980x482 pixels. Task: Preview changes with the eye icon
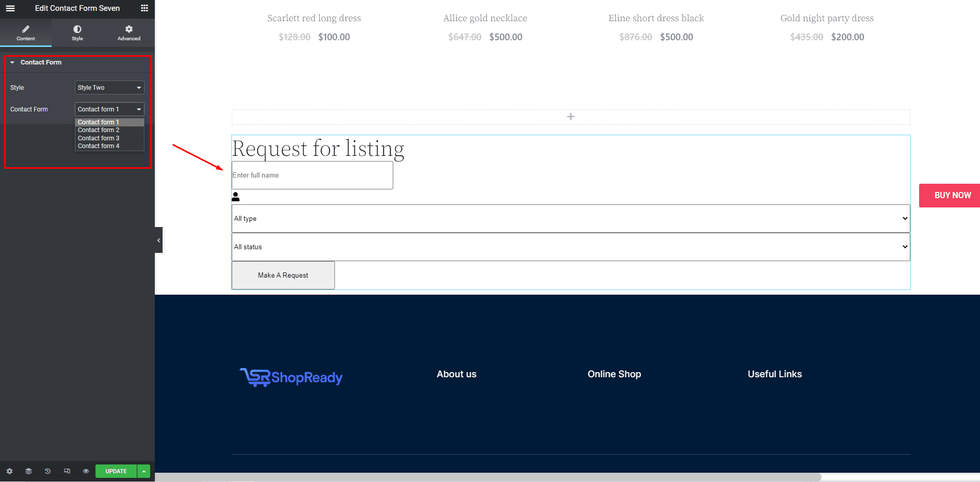[86, 471]
